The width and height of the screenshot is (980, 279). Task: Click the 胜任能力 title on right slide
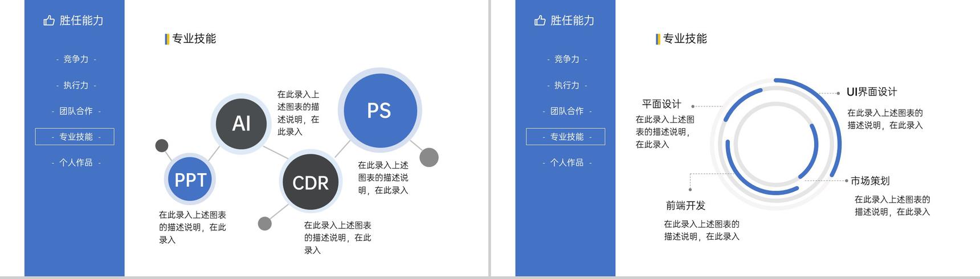point(572,20)
